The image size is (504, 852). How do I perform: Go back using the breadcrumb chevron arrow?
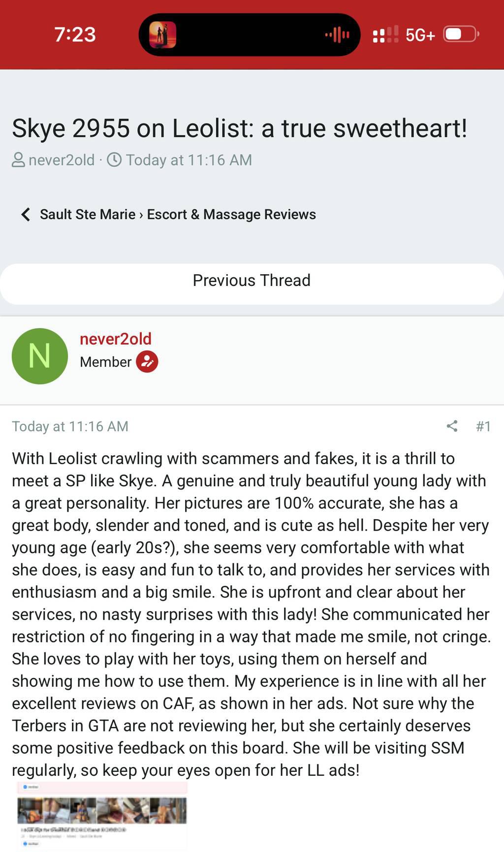tap(26, 215)
